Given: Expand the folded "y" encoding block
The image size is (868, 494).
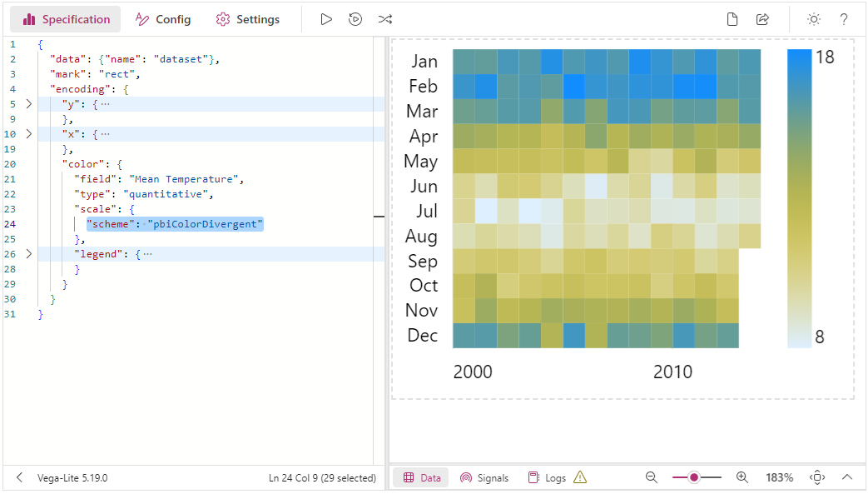Looking at the screenshot, I should click(29, 103).
